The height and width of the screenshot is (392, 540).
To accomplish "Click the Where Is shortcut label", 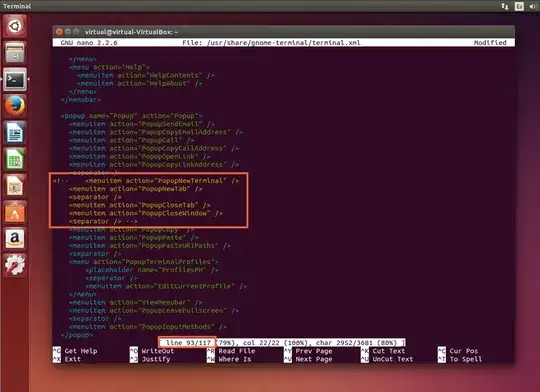I will 235,359.
